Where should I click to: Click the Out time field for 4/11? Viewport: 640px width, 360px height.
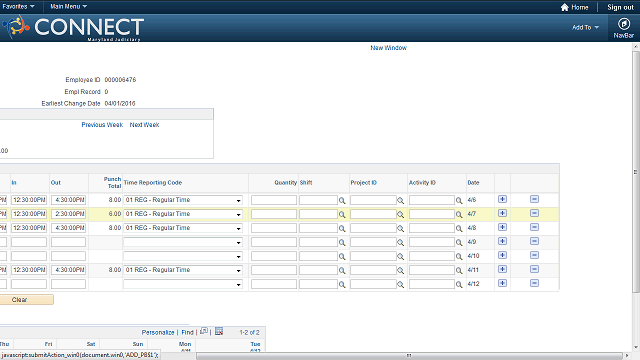click(68, 270)
